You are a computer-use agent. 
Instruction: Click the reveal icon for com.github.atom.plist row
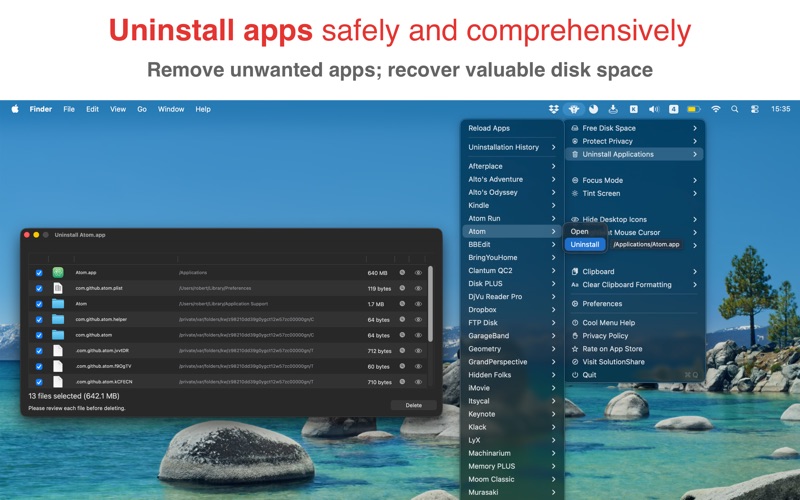[402, 288]
